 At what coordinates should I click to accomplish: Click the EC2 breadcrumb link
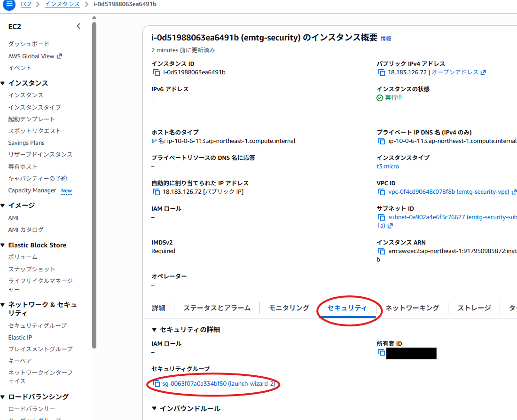(x=26, y=4)
